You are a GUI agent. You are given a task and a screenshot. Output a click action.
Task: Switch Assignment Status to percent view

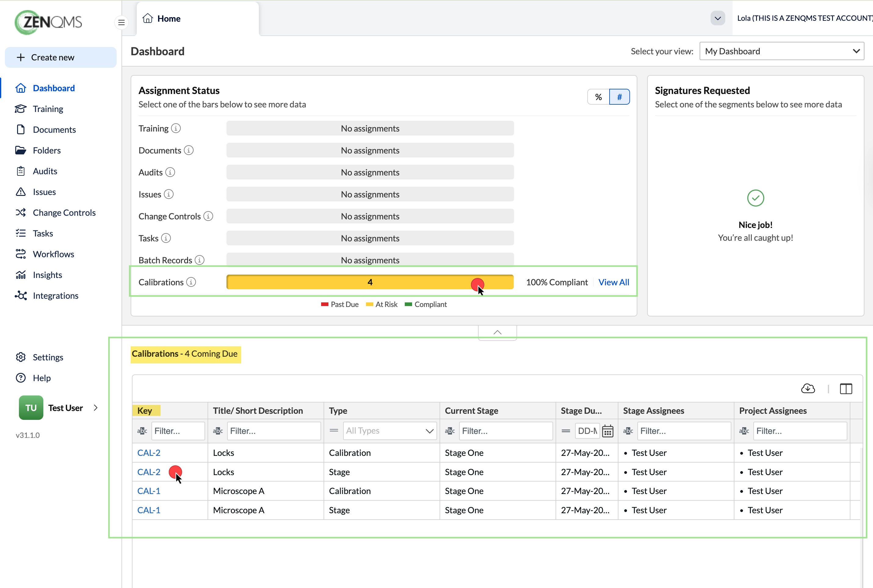pyautogui.click(x=598, y=97)
